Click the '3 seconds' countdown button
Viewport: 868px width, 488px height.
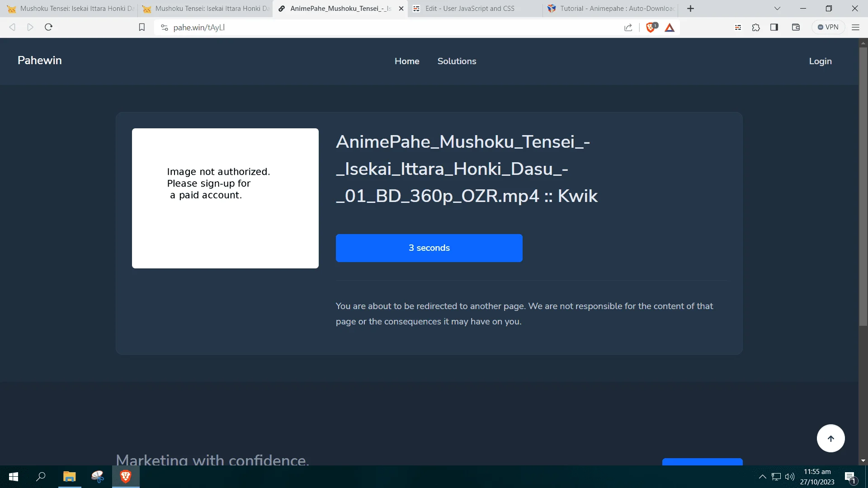click(x=429, y=248)
